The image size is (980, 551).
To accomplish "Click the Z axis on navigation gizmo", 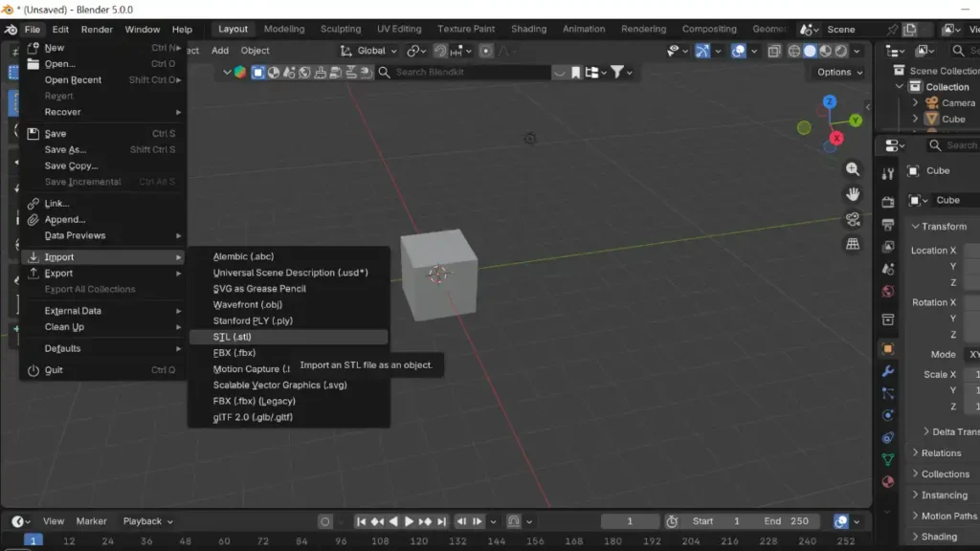I will (x=830, y=101).
